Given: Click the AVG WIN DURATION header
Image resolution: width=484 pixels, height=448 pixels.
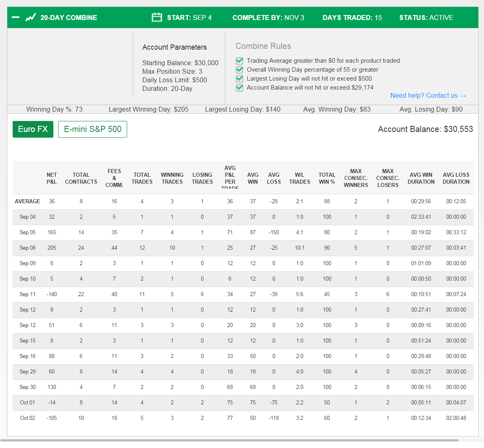Looking at the screenshot, I should click(421, 178).
